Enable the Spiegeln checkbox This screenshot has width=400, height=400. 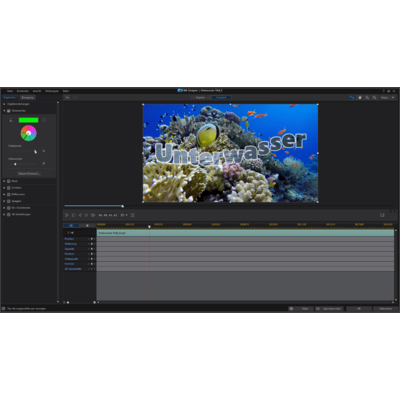9,201
